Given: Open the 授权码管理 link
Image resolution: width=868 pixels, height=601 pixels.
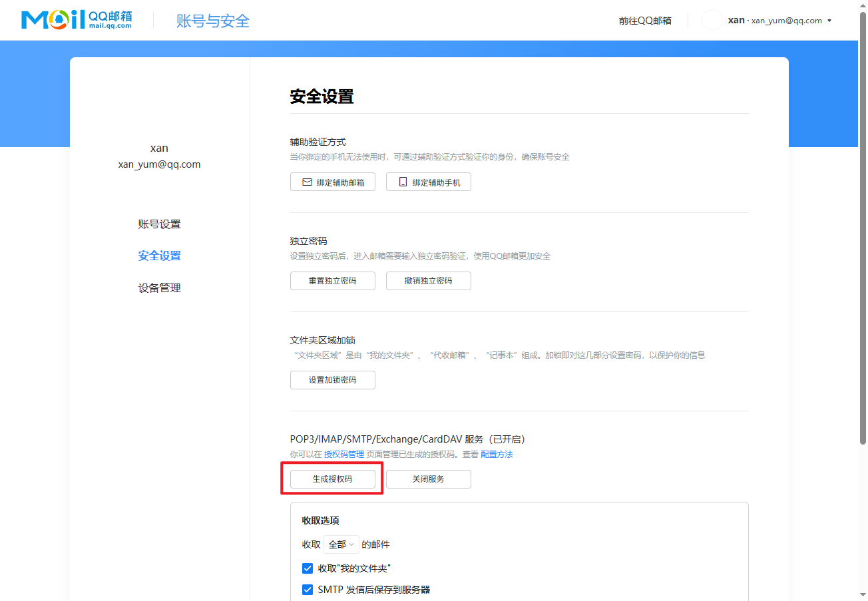Looking at the screenshot, I should click(344, 455).
